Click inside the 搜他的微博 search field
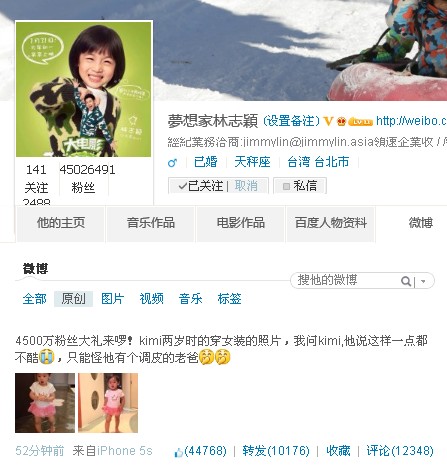 point(347,281)
